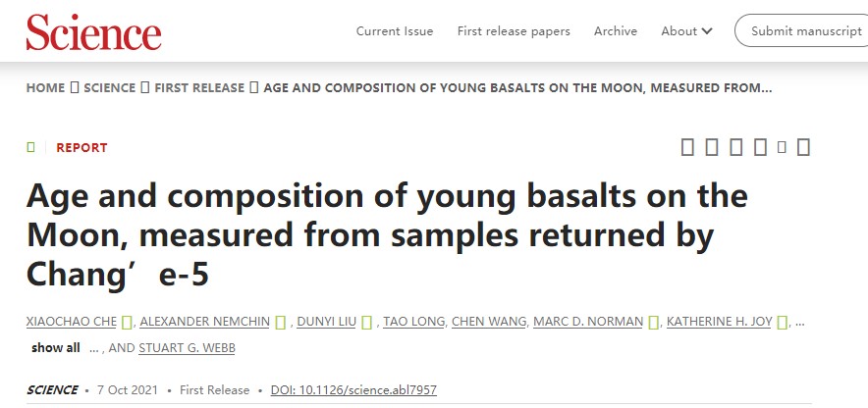Open the Archive menu item
Screen dimensions: 868x408
(x=616, y=30)
